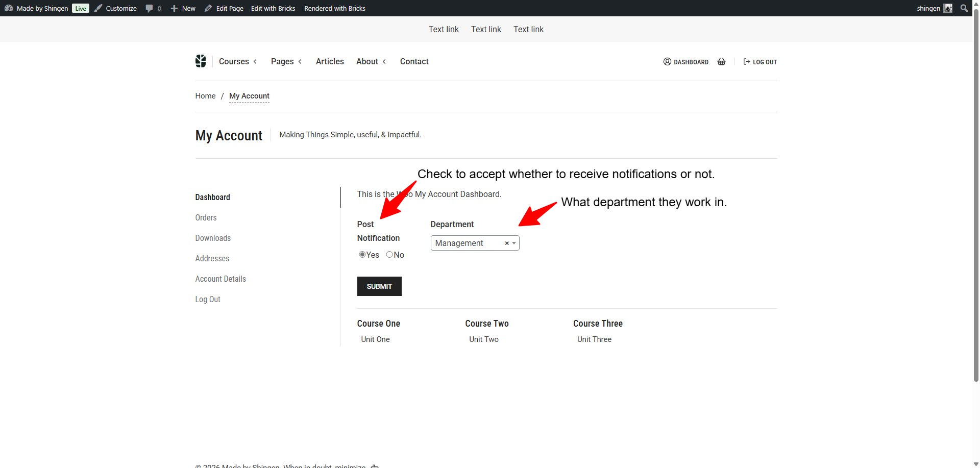Click the Home breadcrumb link
This screenshot has height=468, width=980.
coord(205,96)
